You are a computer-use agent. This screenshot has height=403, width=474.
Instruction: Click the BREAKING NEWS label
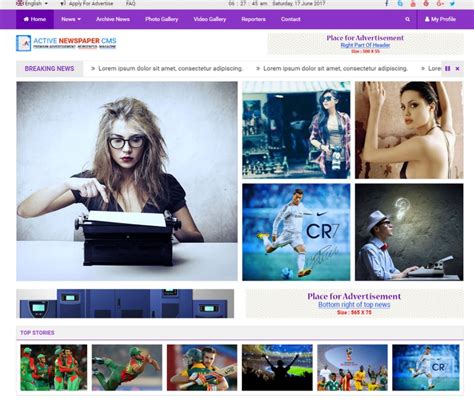[x=49, y=69]
